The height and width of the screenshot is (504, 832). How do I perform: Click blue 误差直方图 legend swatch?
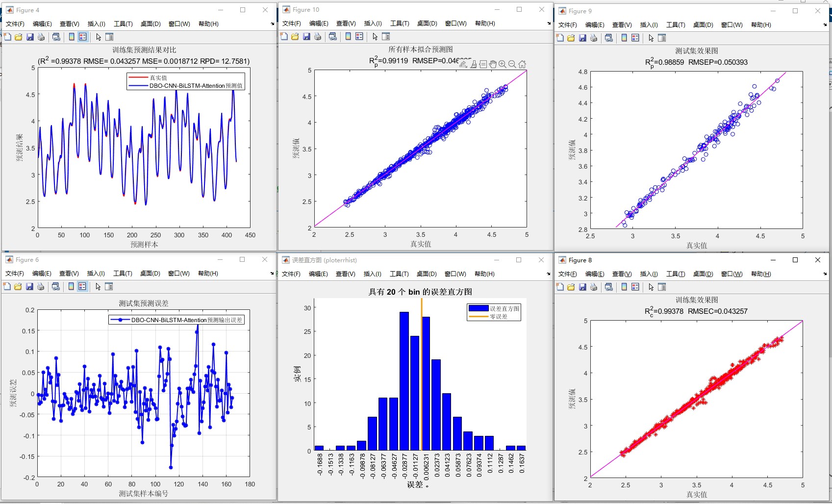pos(479,308)
